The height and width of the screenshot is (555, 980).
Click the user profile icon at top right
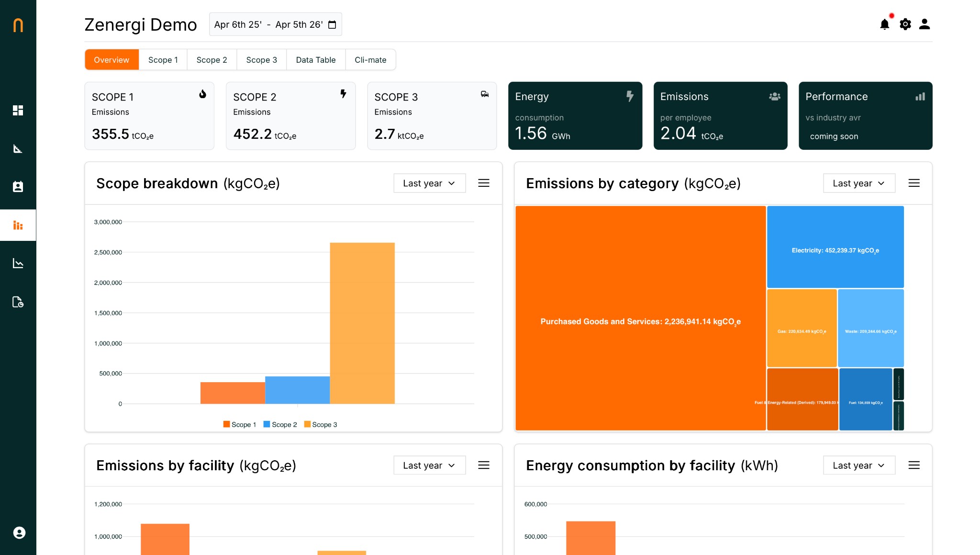925,24
